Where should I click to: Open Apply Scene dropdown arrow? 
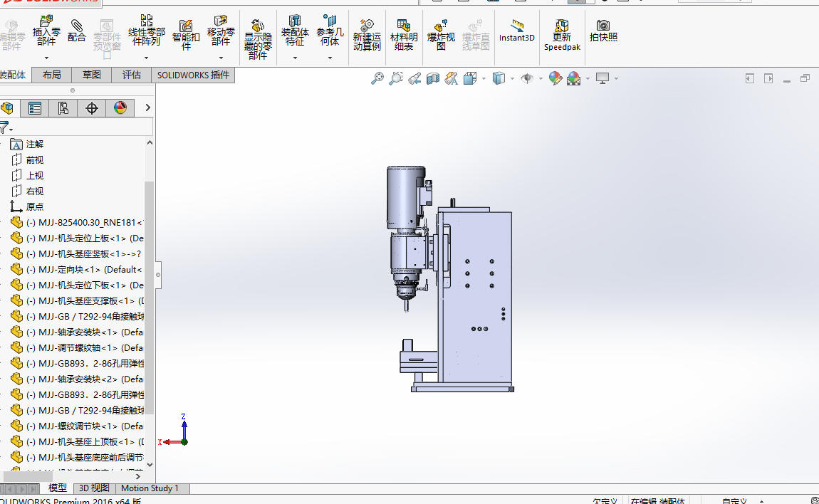pyautogui.click(x=588, y=79)
